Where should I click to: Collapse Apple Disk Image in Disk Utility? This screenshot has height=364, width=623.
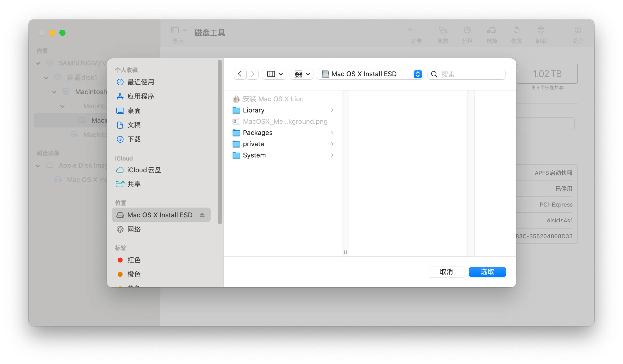[x=38, y=165]
